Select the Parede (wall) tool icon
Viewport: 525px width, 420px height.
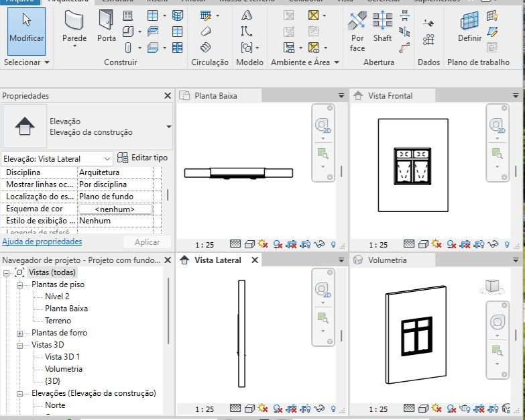tap(74, 19)
